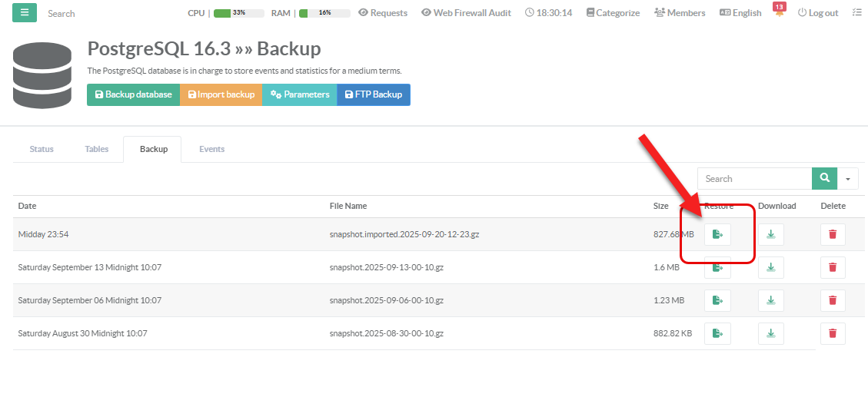868x397 pixels.
Task: Click the restore icon for snapshot.imported.2025-09-20-12-23.gz
Action: click(x=717, y=234)
